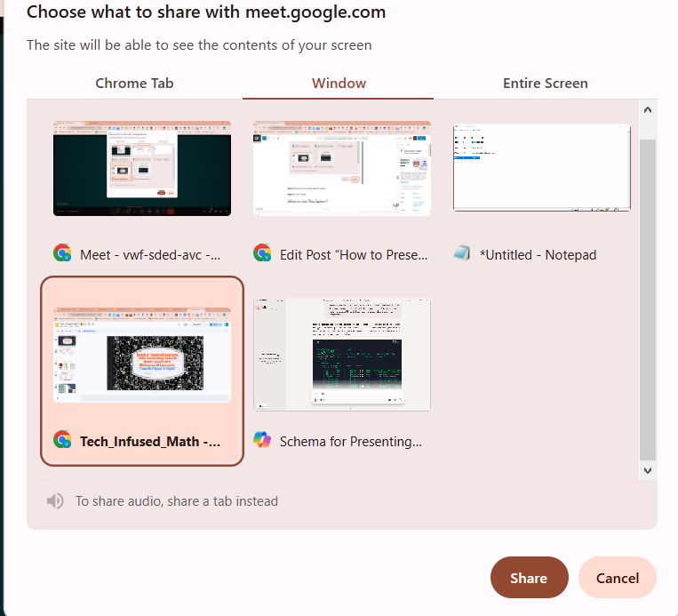This screenshot has width=678, height=616.
Task: Click "The site will be able to see" subtitle
Action: click(x=199, y=45)
